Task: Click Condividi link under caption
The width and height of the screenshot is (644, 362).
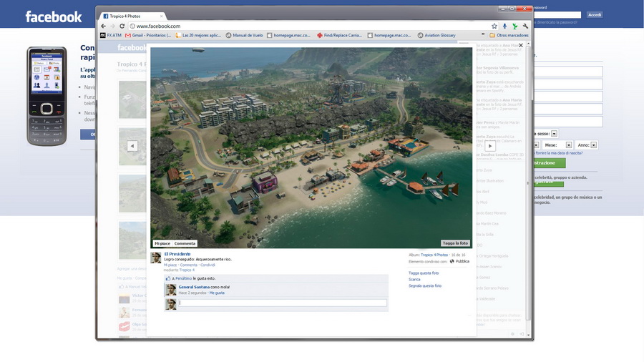Action: (x=208, y=265)
